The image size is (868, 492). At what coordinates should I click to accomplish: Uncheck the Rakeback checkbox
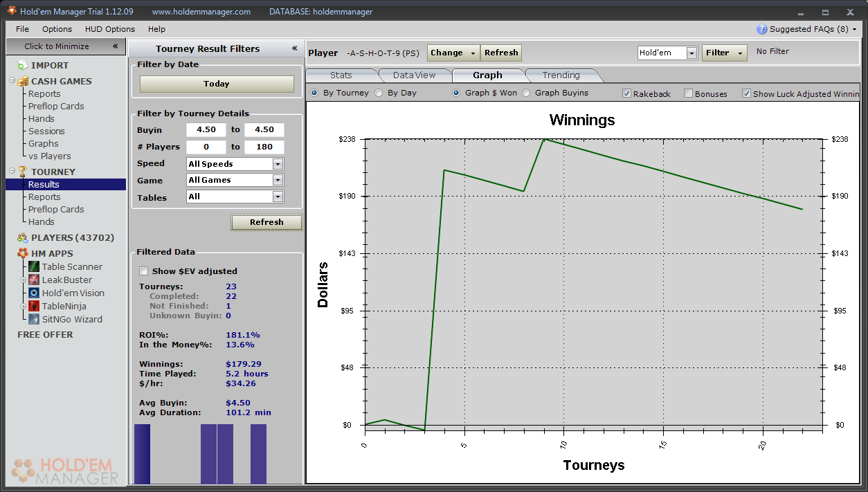626,93
